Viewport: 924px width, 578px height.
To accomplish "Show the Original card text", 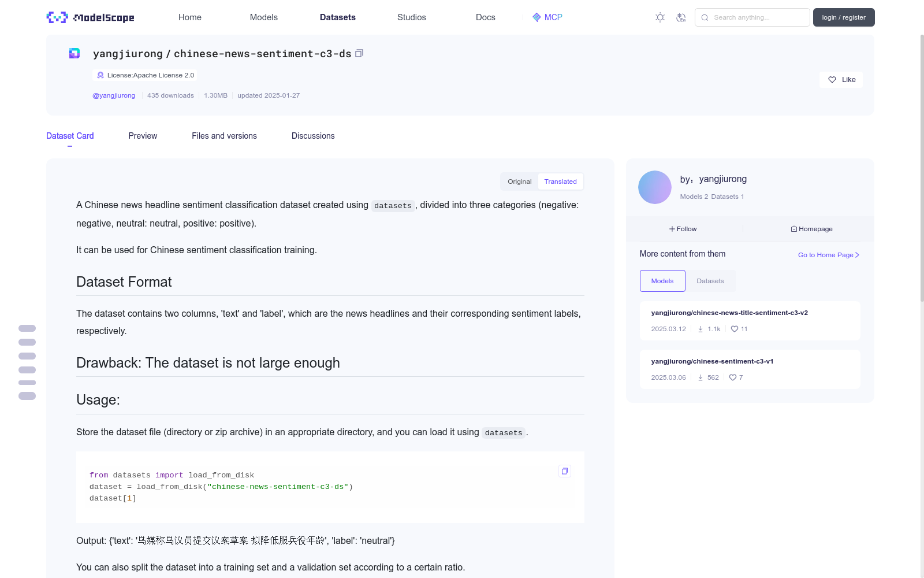I will 520,181.
